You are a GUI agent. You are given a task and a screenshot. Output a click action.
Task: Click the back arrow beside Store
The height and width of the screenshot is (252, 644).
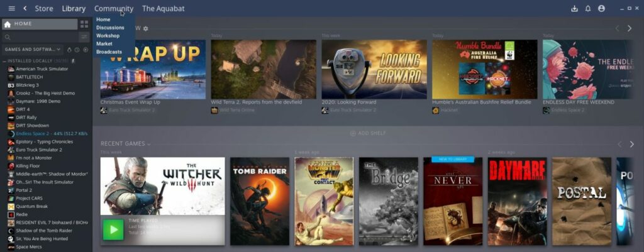coord(25,8)
